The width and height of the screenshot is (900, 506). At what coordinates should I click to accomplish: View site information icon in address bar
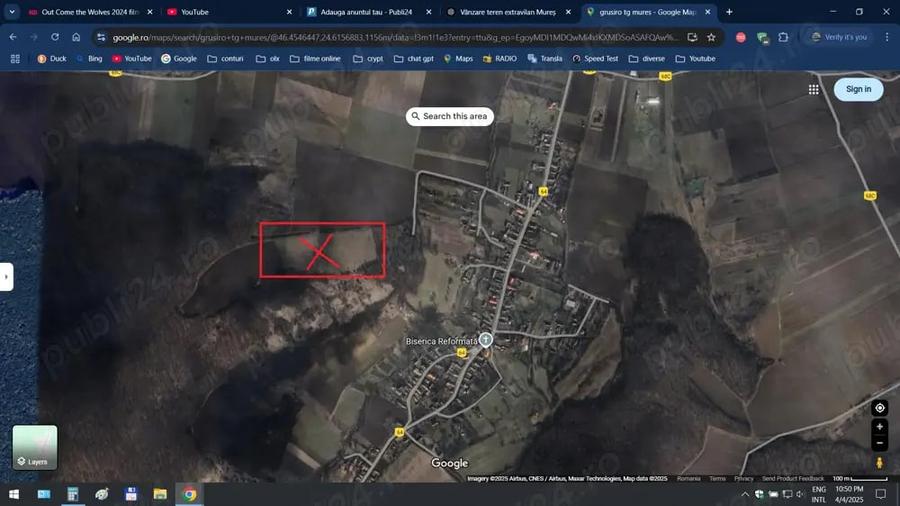tap(101, 37)
